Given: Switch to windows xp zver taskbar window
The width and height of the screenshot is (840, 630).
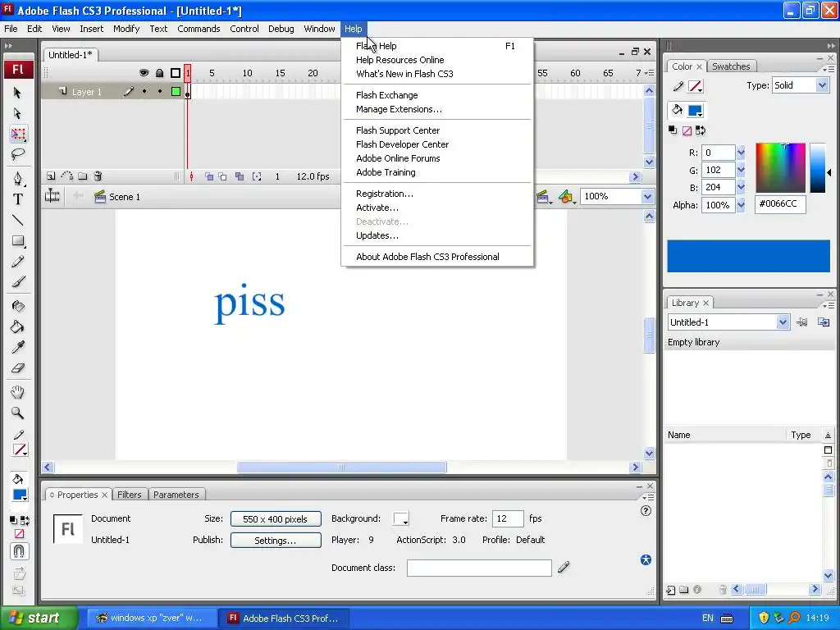Looking at the screenshot, I should pyautogui.click(x=152, y=618).
